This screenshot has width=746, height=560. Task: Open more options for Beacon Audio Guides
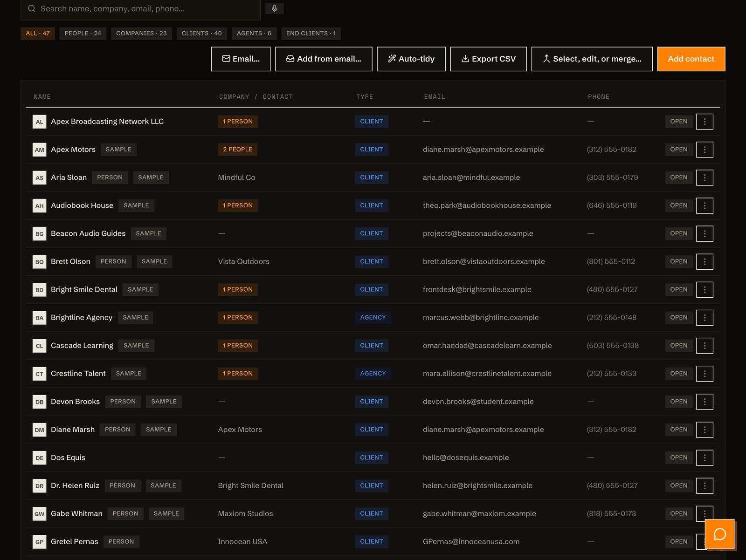(705, 233)
